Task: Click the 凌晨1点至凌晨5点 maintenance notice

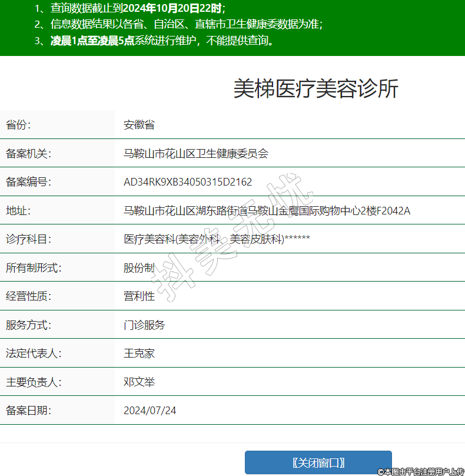Action: (155, 41)
